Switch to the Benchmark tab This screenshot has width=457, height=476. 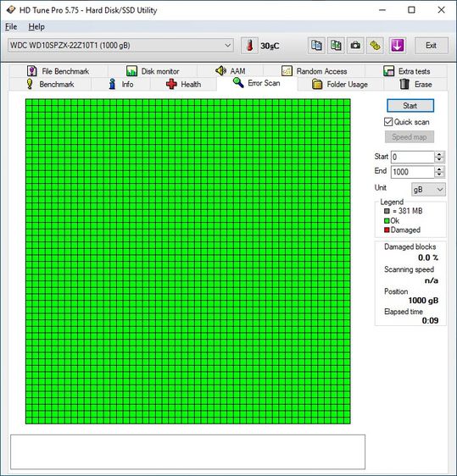click(x=50, y=84)
